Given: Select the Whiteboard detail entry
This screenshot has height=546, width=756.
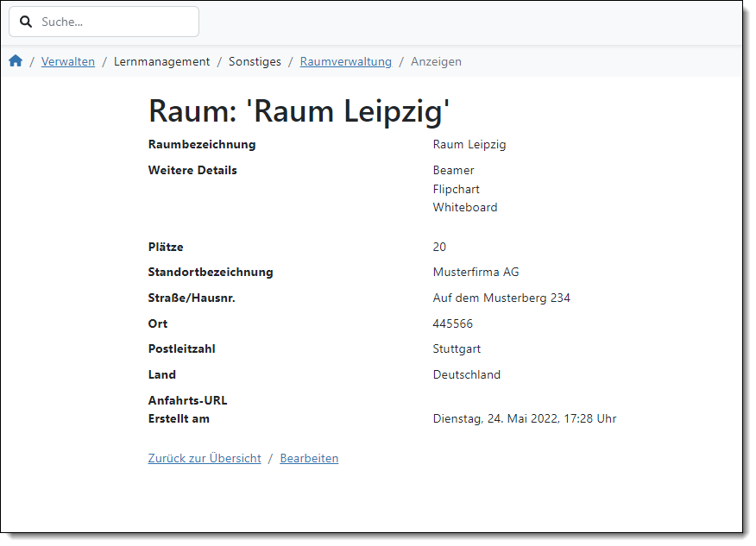Looking at the screenshot, I should pos(464,207).
